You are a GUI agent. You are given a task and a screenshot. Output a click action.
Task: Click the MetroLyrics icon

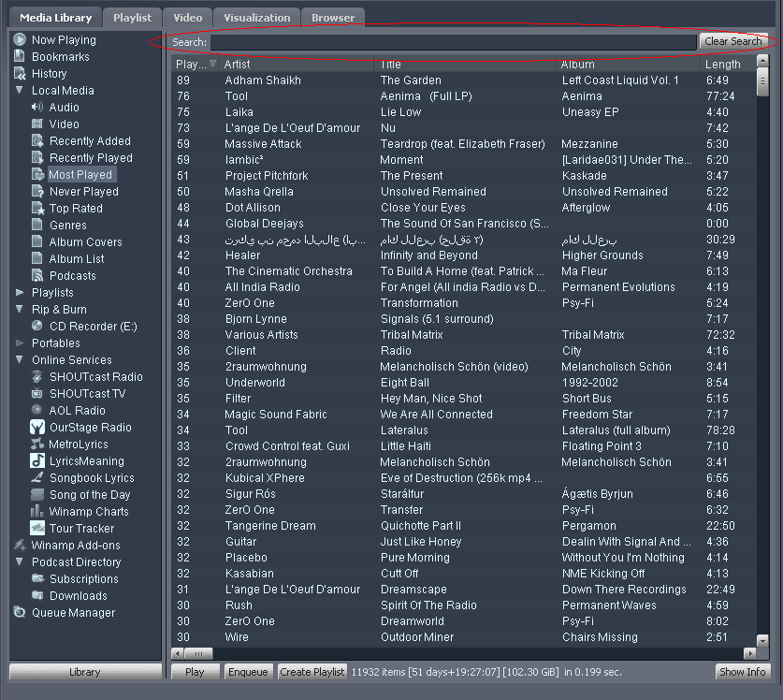pos(37,444)
